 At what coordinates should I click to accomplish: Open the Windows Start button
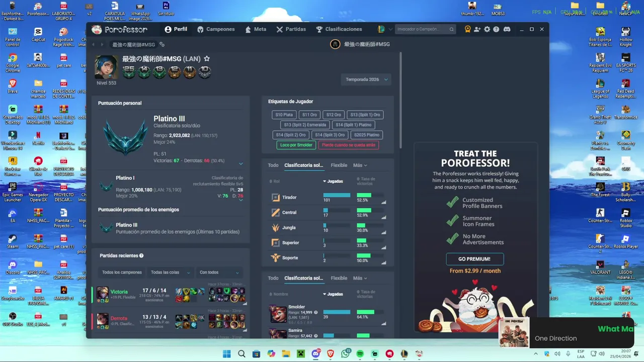[227, 354]
